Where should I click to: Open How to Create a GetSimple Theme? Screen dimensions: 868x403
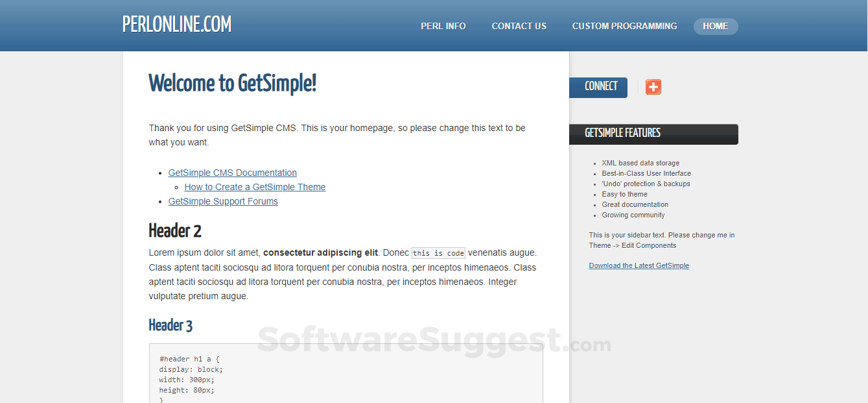[255, 187]
